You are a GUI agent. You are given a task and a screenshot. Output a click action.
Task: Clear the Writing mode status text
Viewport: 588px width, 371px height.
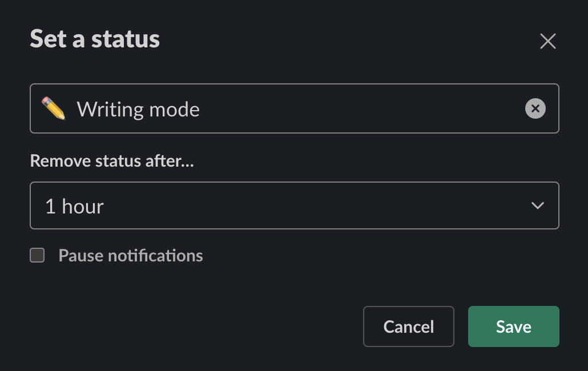click(535, 108)
